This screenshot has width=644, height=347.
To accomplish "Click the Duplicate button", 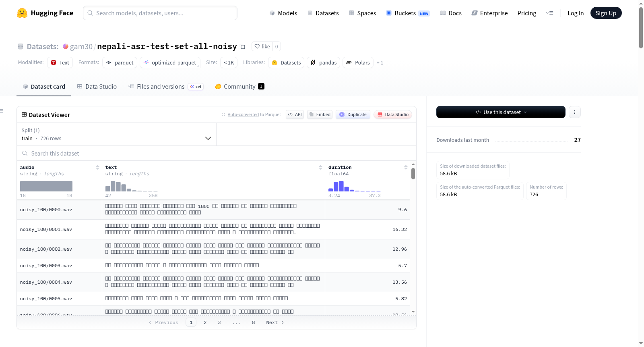I will (x=353, y=114).
